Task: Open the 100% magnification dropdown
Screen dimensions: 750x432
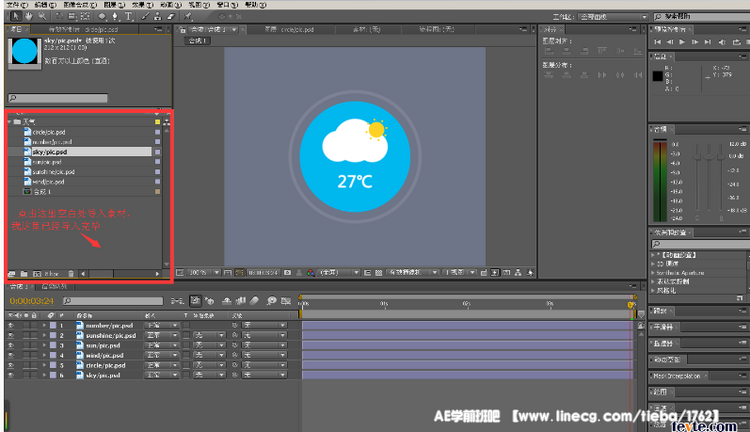Action: (x=203, y=273)
